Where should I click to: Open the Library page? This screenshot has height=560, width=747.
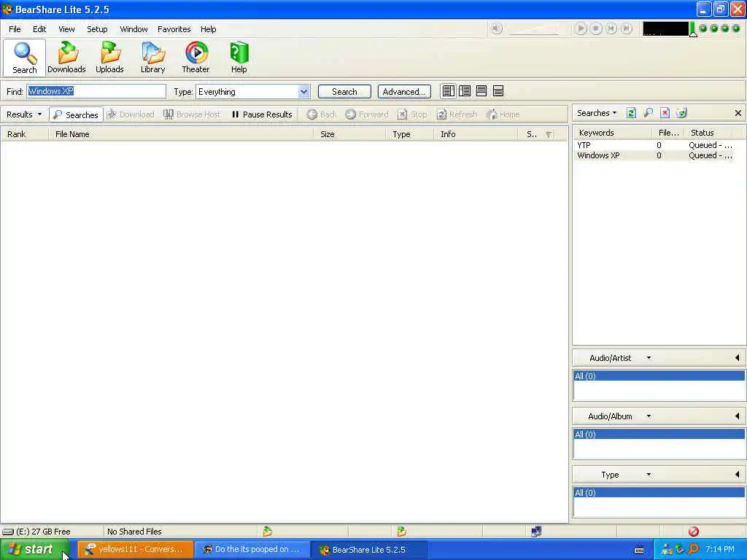click(153, 58)
